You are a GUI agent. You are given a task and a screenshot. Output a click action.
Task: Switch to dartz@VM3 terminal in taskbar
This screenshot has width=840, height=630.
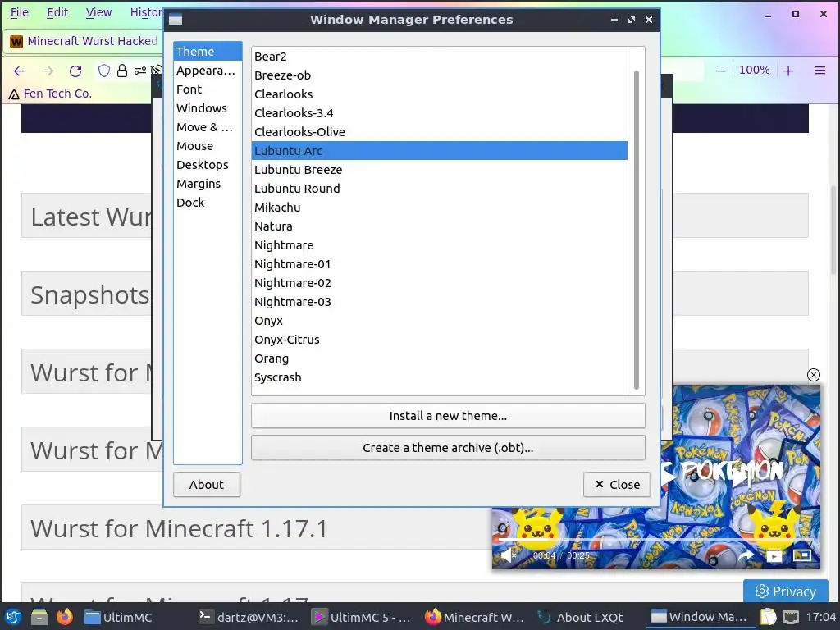point(249,617)
